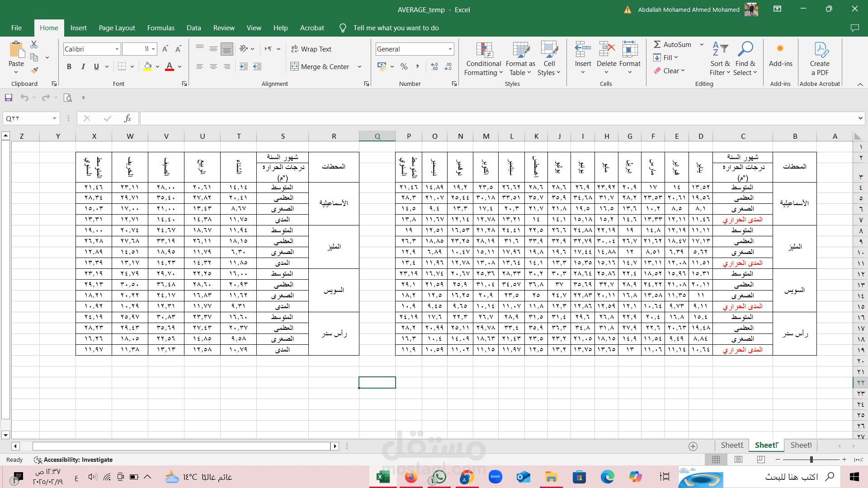Viewport: 868px width, 488px height.
Task: Click the new sheet plus button
Action: tap(693, 446)
